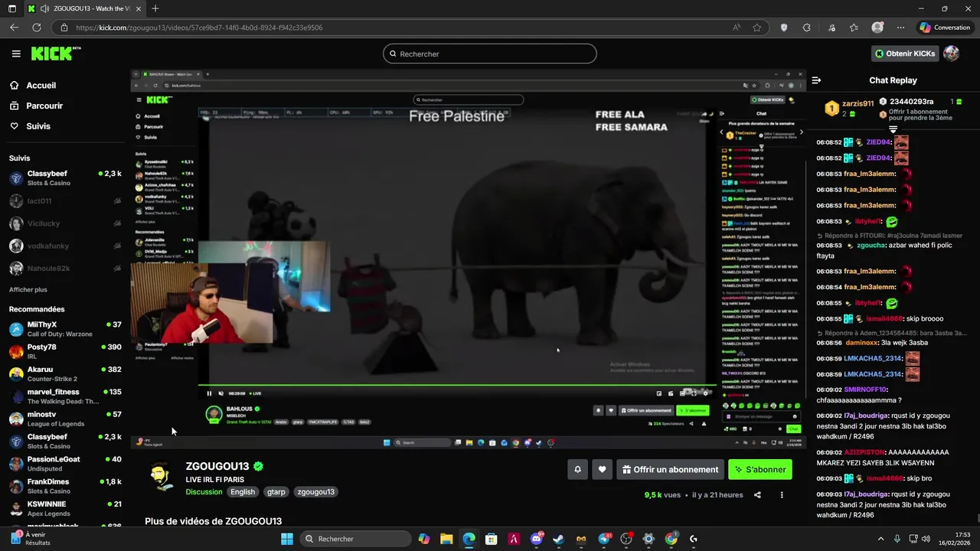Open recommended channel KSWINNIIE
The image size is (980, 551).
pyautogui.click(x=65, y=508)
